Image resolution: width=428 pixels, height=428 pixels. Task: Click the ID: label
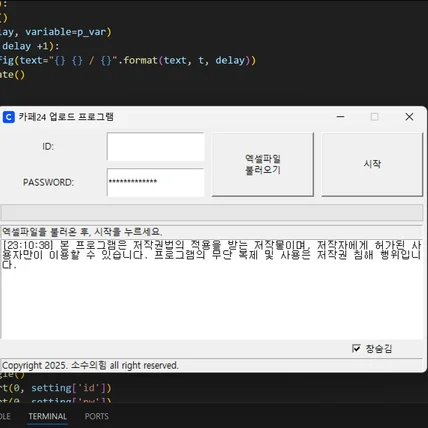(x=48, y=146)
